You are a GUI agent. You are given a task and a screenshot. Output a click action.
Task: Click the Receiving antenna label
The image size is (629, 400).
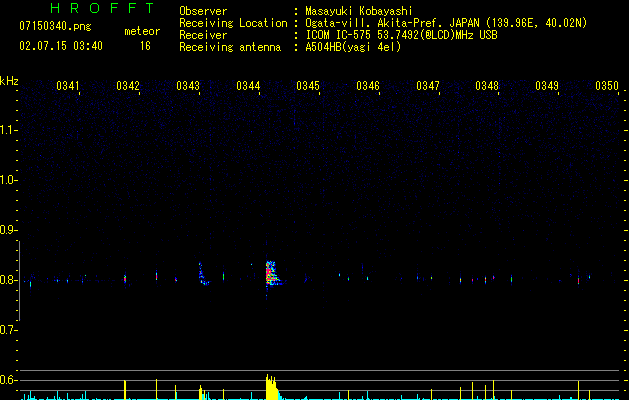[230, 47]
